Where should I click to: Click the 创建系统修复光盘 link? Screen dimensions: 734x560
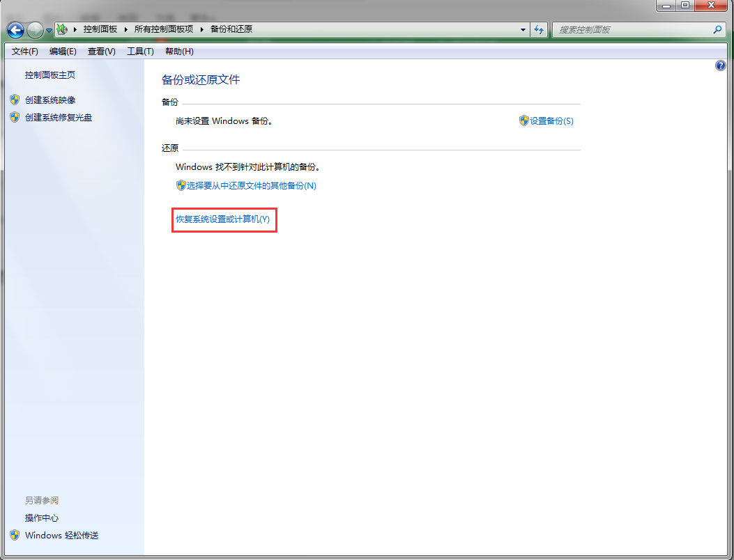(x=59, y=118)
